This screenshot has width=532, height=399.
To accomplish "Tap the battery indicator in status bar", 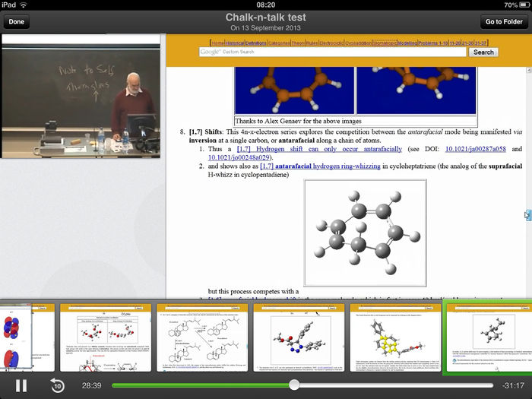I will click(x=524, y=5).
